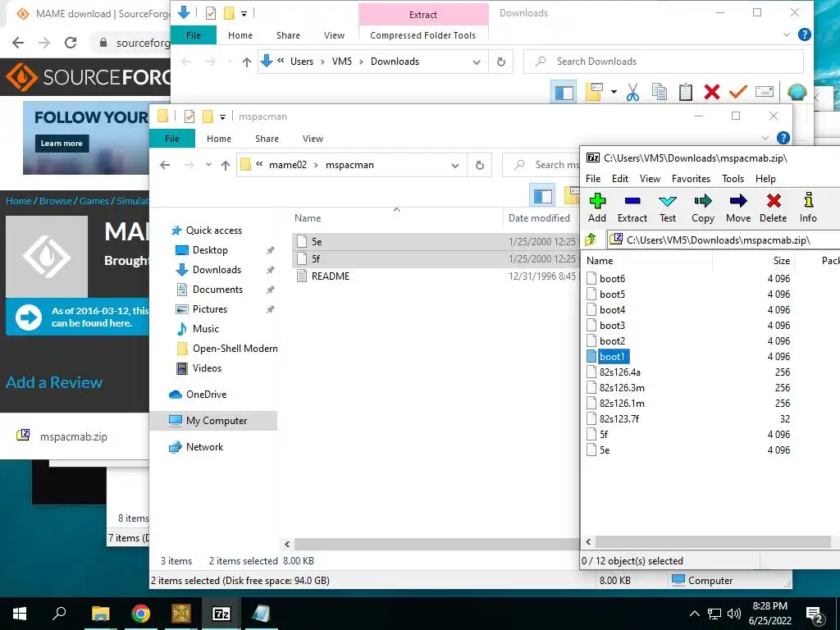This screenshot has height=630, width=840.
Task: Click up arrow in mspacman window navigation
Action: click(x=226, y=165)
